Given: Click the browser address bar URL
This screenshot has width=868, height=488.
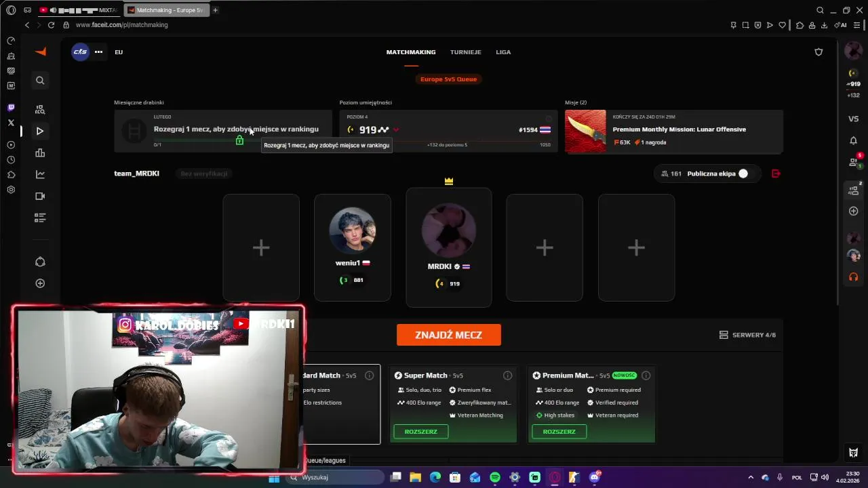Looking at the screenshot, I should coord(122,25).
